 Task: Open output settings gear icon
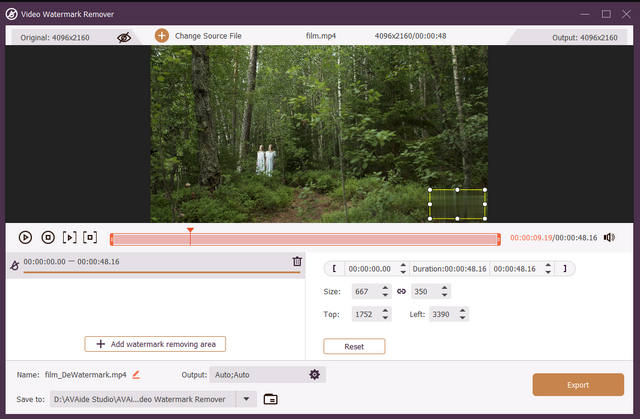314,374
